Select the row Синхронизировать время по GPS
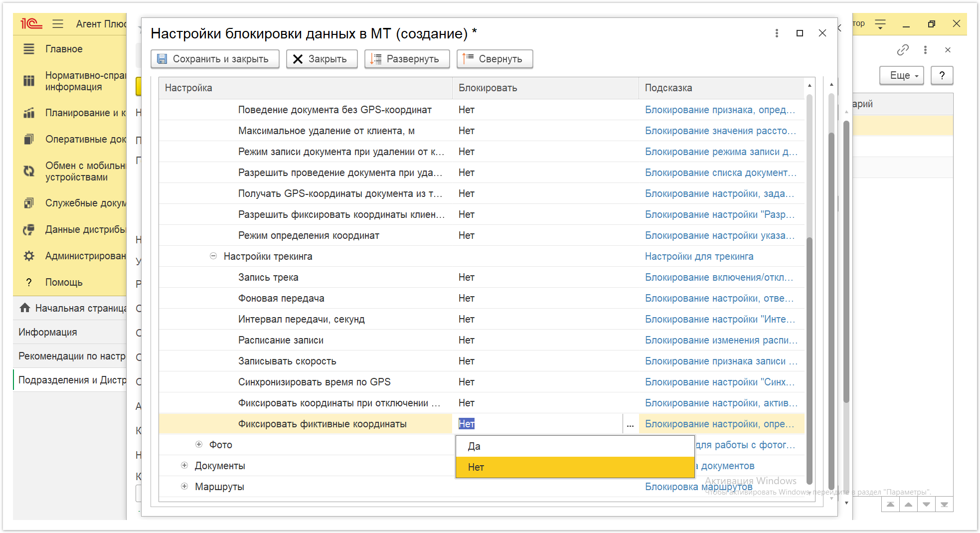The image size is (980, 533). coord(482,382)
